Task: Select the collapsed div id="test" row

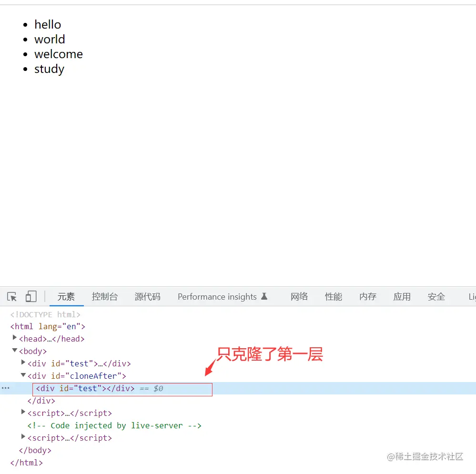Action: pyautogui.click(x=79, y=363)
